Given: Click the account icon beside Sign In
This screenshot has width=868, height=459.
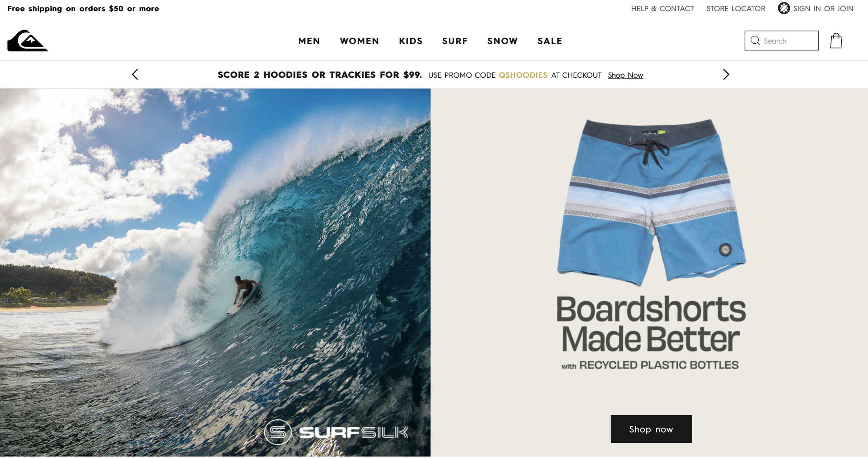Looking at the screenshot, I should pos(784,8).
